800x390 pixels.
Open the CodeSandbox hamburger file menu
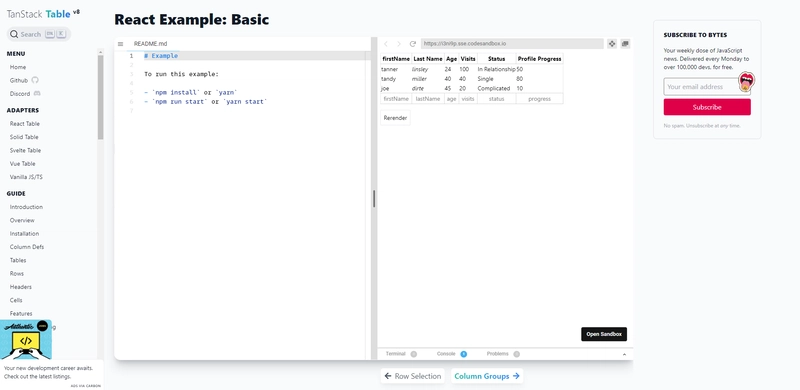coord(120,44)
